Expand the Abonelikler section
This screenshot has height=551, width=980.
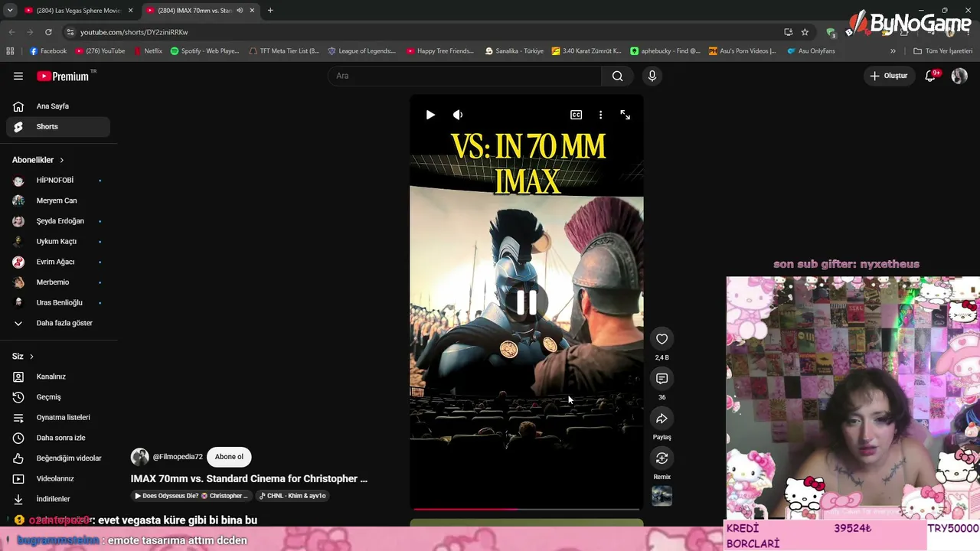coord(38,160)
